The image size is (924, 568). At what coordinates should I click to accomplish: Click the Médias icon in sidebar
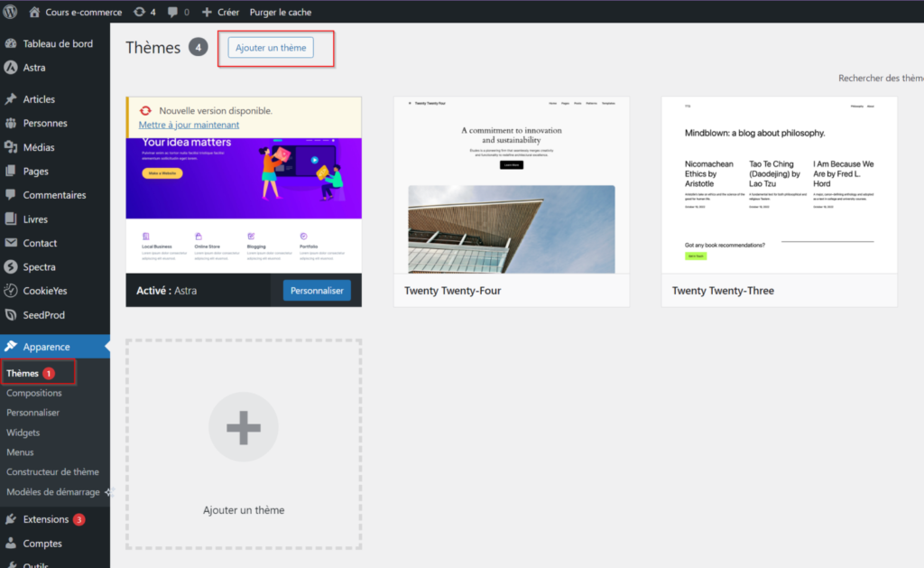click(11, 147)
